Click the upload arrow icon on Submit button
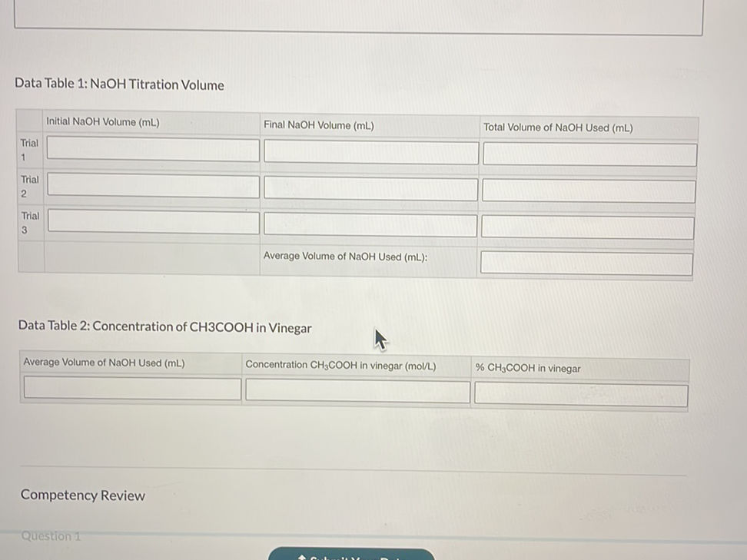The width and height of the screenshot is (747, 560). pos(301,556)
